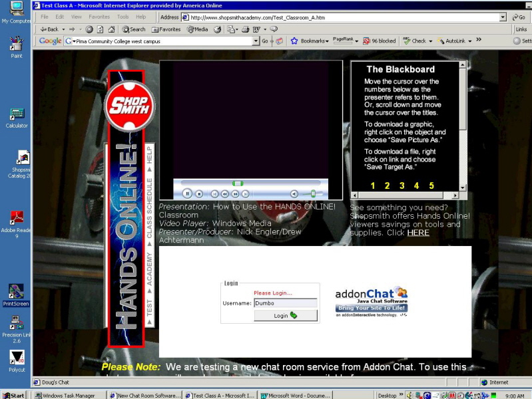The image size is (532, 399).
Task: Click the Edit with Word icon
Action: (x=256, y=29)
